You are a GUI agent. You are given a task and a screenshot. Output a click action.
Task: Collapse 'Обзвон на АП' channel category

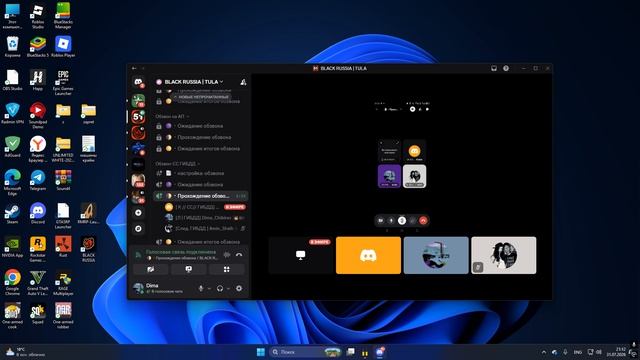172,116
